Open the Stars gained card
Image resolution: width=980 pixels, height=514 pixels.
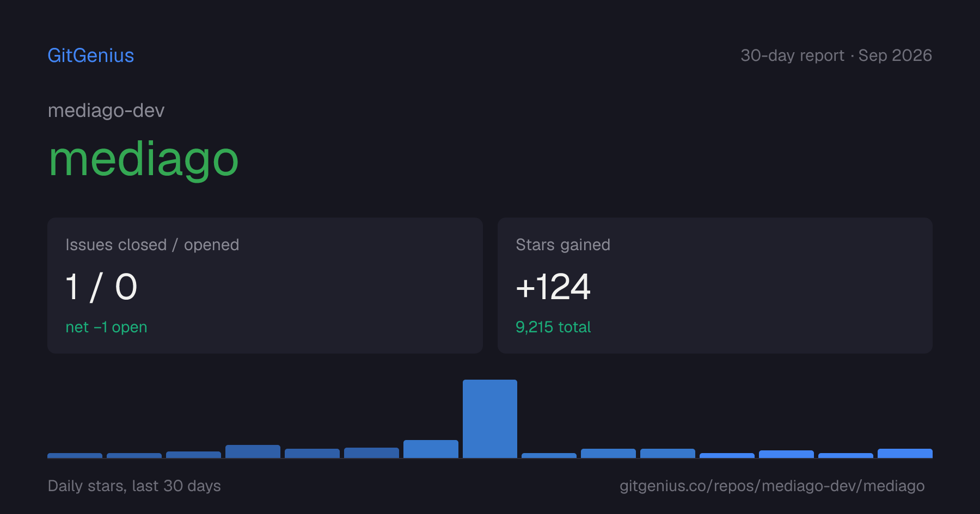click(715, 286)
